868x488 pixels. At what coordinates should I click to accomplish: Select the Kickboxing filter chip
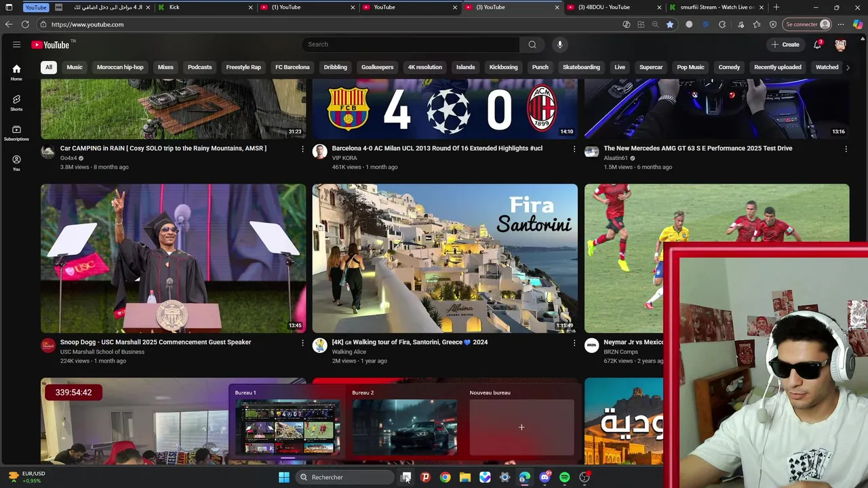tap(503, 67)
